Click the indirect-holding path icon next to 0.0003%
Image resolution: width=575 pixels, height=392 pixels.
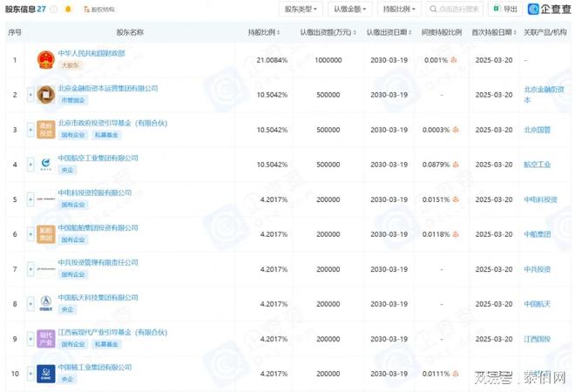[456, 130]
